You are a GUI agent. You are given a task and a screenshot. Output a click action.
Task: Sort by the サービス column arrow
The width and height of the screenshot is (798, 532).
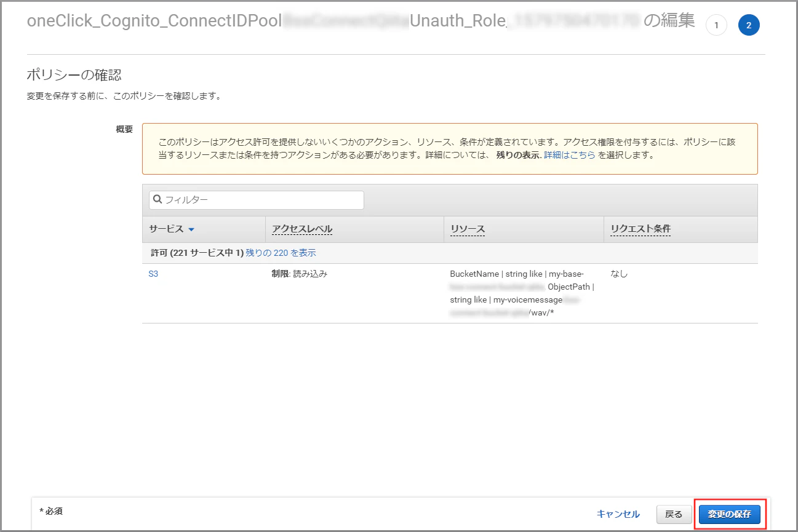coord(191,229)
